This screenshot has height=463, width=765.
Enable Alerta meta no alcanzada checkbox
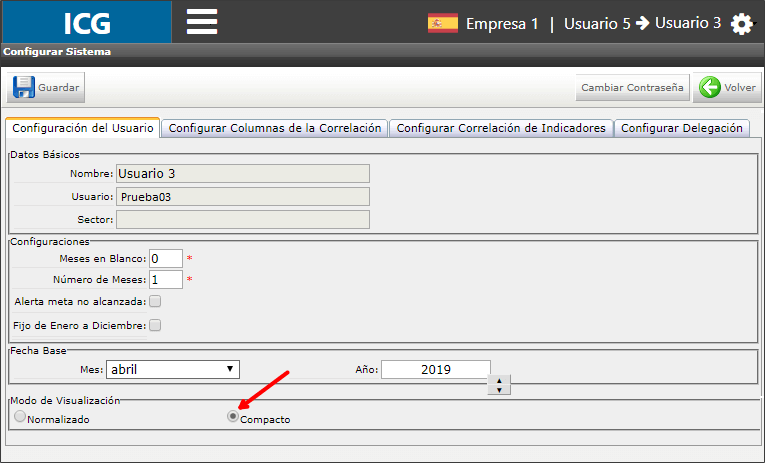tap(155, 302)
